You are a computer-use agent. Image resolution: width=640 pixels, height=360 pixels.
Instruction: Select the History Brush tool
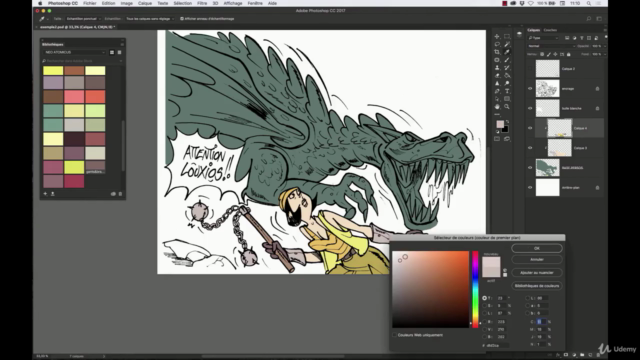[x=507, y=68]
